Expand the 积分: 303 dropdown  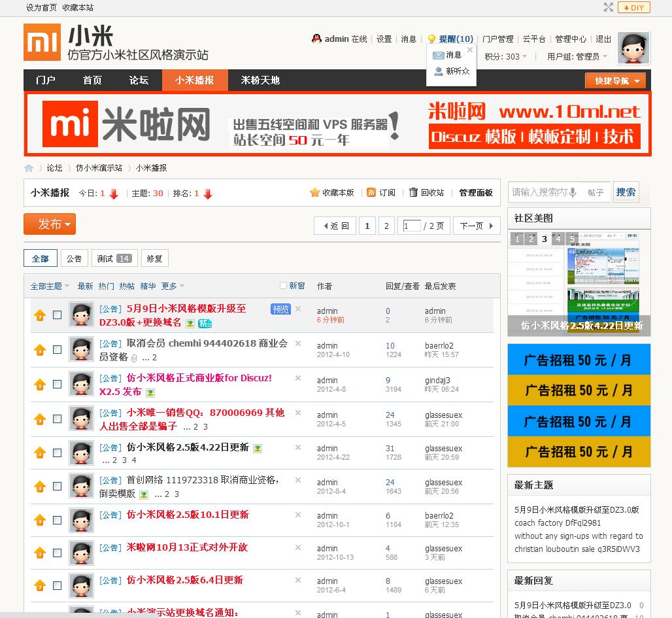tap(506, 57)
